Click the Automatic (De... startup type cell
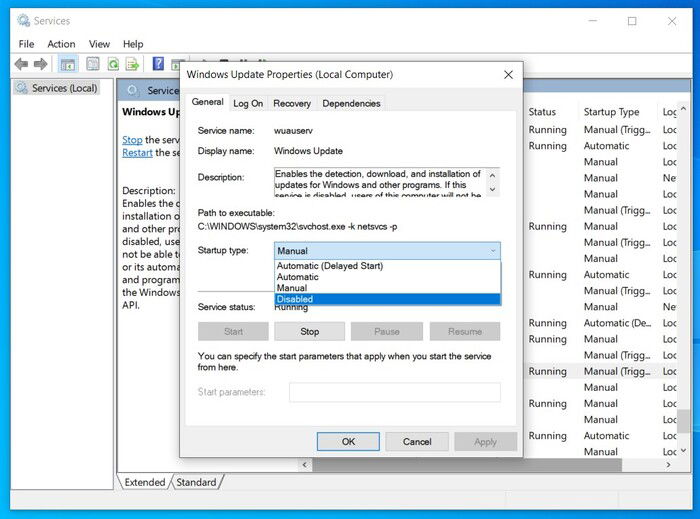The width and height of the screenshot is (700, 519). coord(617,323)
